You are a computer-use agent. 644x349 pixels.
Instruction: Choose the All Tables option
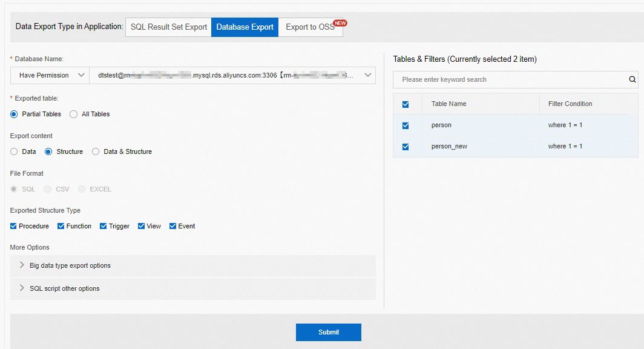(73, 115)
